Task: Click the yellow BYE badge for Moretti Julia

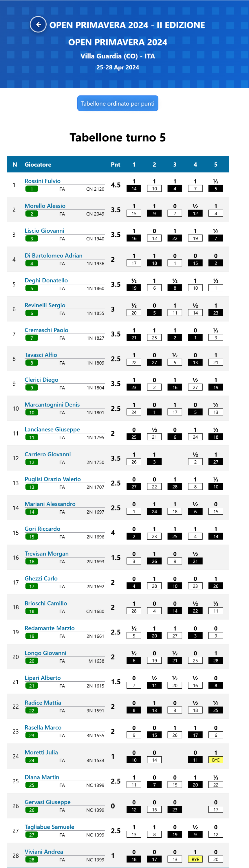Action: [216, 760]
